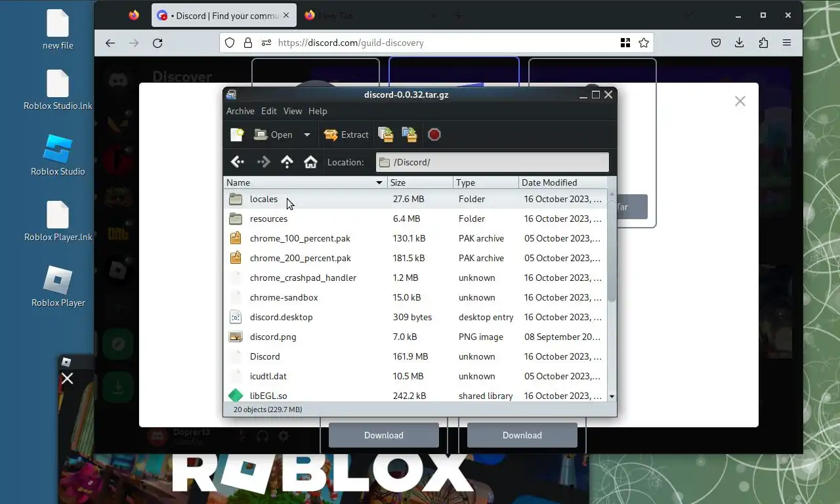Viewport: 840px width, 504px height.
Task: Expand the Open recent dropdown arrow
Action: pyautogui.click(x=306, y=135)
